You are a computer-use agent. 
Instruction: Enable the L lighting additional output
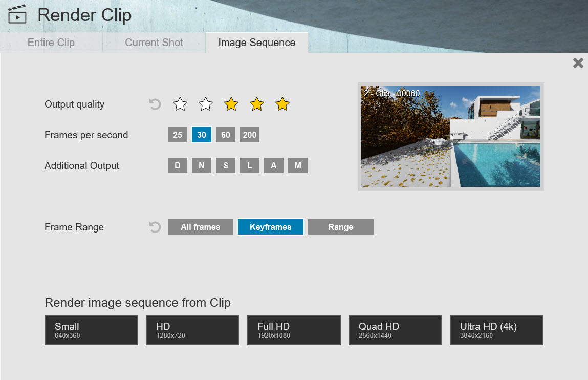[250, 165]
